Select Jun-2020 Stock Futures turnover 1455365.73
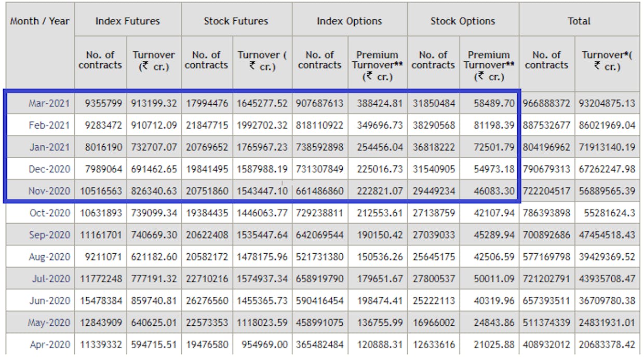Screen dimensions: 644x359 click(x=262, y=300)
